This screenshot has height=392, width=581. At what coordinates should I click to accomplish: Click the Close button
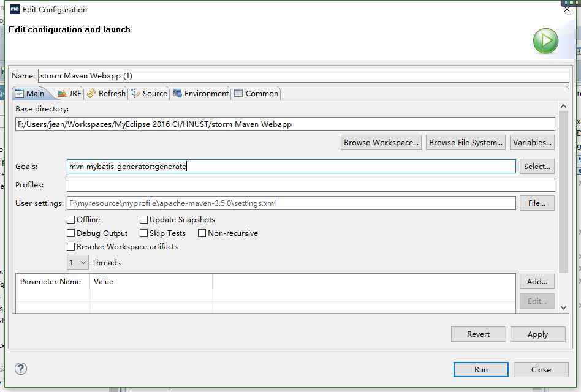click(x=541, y=369)
